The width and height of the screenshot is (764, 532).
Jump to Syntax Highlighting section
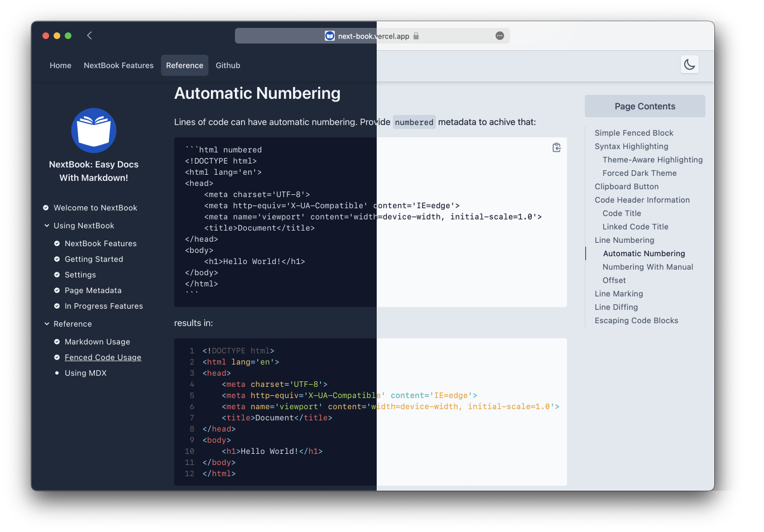click(x=631, y=146)
